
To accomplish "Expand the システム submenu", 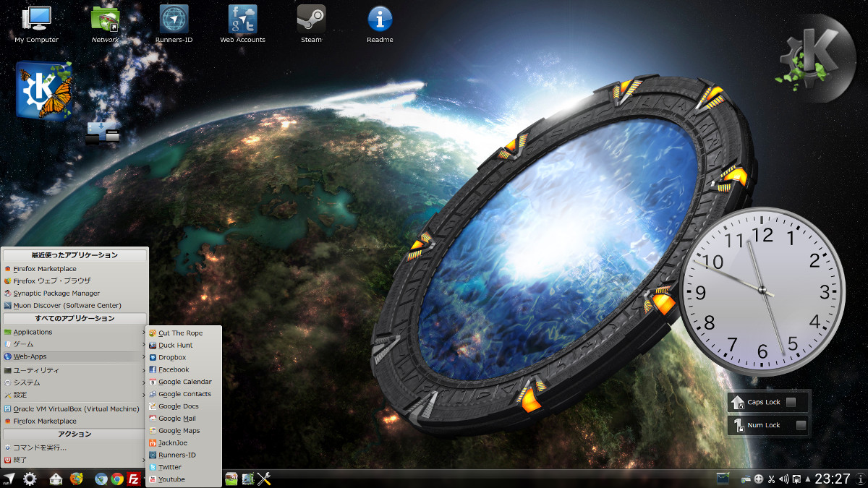I will 75,382.
